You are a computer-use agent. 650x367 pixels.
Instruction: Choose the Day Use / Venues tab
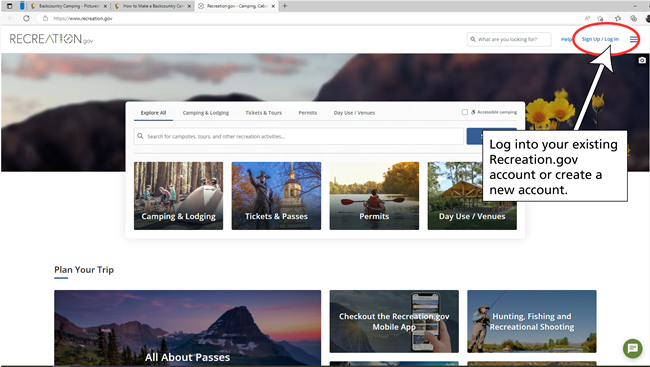pyautogui.click(x=354, y=113)
